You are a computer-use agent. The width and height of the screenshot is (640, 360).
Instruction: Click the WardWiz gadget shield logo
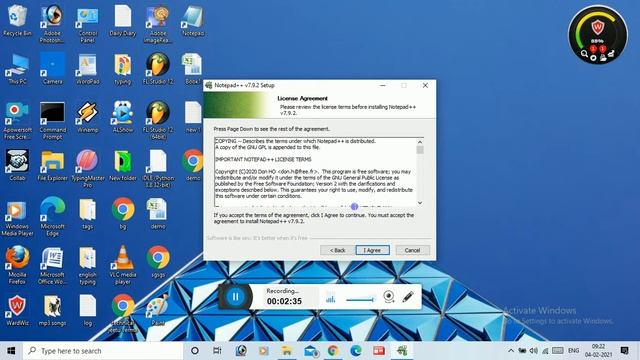[598, 28]
